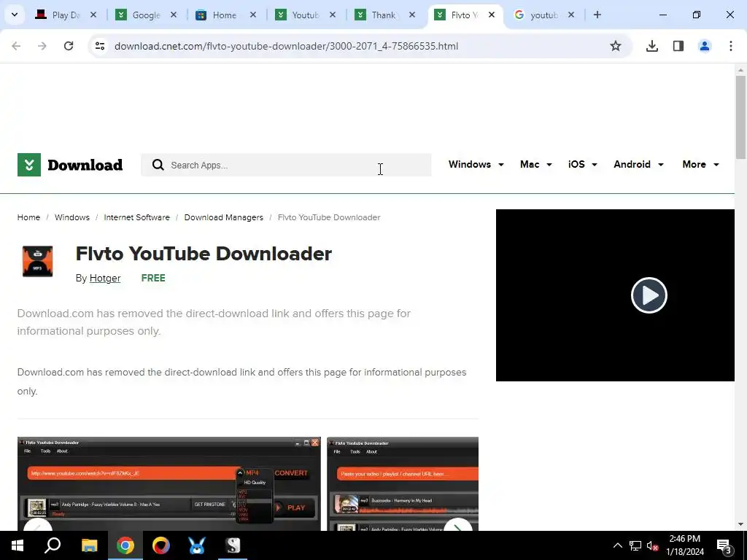Click the green Download logo icon
Image resolution: width=747 pixels, height=560 pixels.
[29, 165]
